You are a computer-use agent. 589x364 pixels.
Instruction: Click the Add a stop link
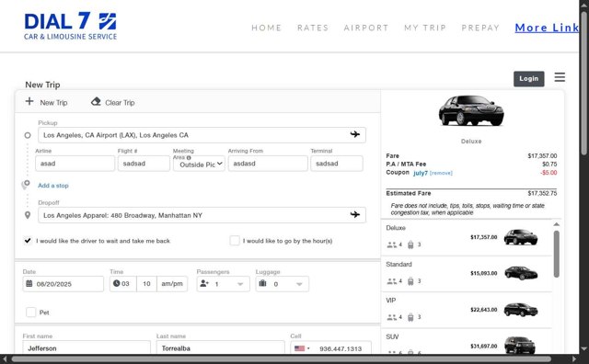click(x=53, y=186)
